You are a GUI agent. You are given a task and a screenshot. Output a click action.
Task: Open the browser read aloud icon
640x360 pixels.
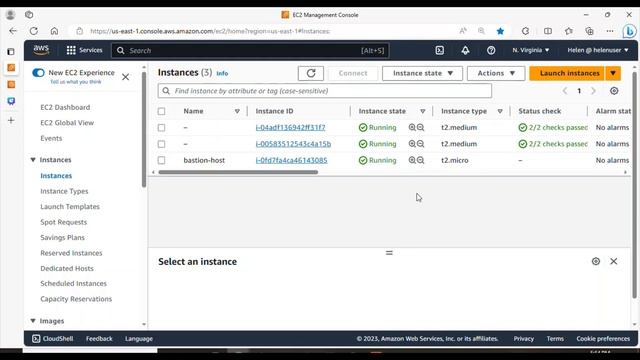point(463,31)
